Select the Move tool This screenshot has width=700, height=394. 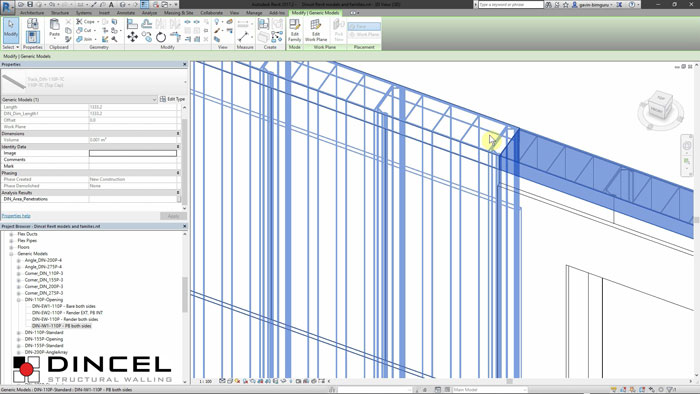pyautogui.click(x=132, y=37)
